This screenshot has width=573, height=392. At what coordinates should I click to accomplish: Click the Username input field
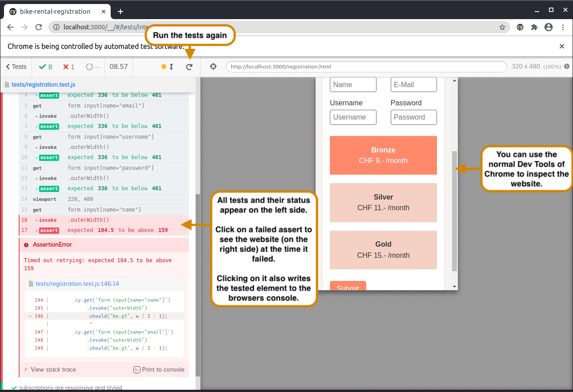pyautogui.click(x=353, y=117)
